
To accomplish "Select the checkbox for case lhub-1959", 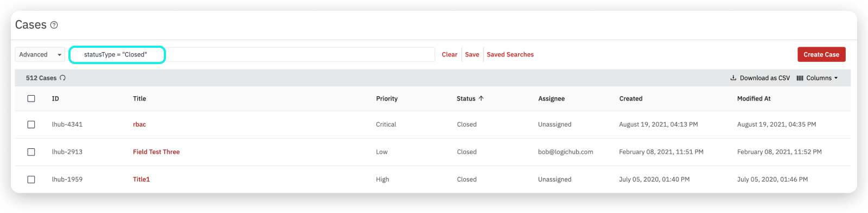I will (31, 179).
